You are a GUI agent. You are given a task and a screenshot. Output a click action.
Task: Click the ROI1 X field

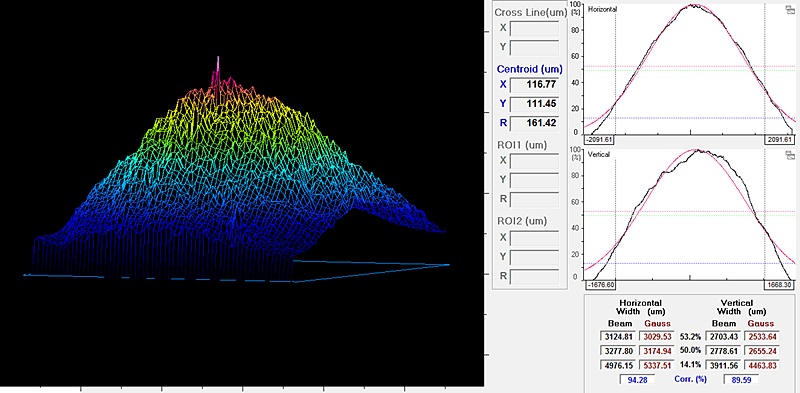tap(534, 161)
